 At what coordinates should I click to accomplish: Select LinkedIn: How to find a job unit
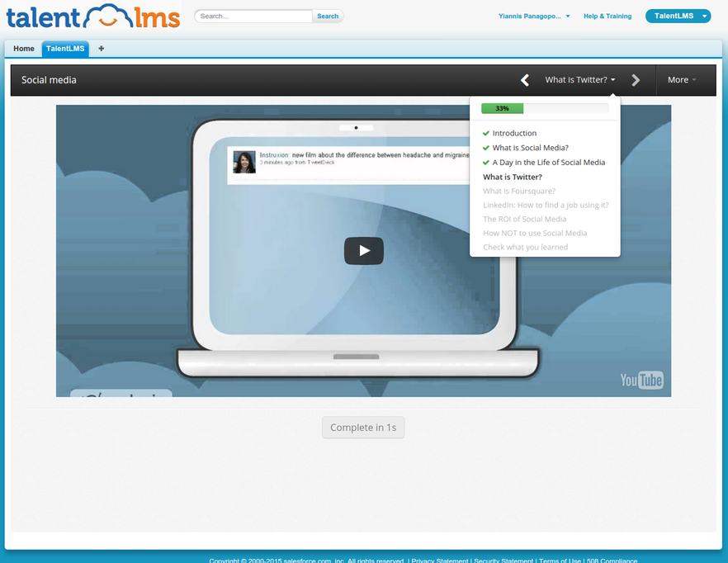[546, 205]
